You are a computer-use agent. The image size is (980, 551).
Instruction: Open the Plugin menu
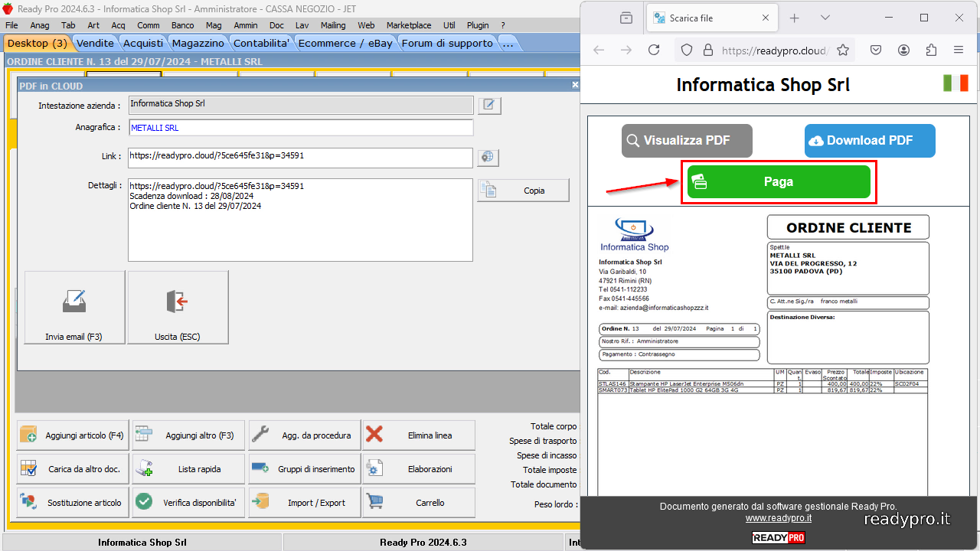point(478,25)
